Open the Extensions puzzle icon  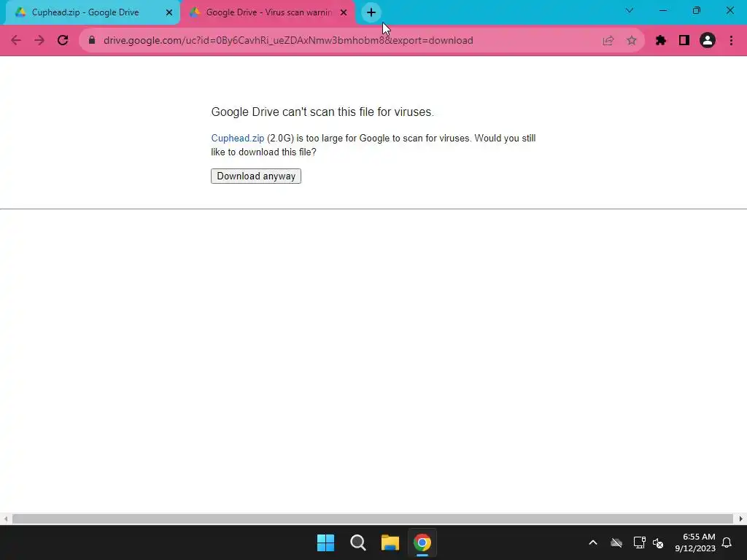point(661,41)
